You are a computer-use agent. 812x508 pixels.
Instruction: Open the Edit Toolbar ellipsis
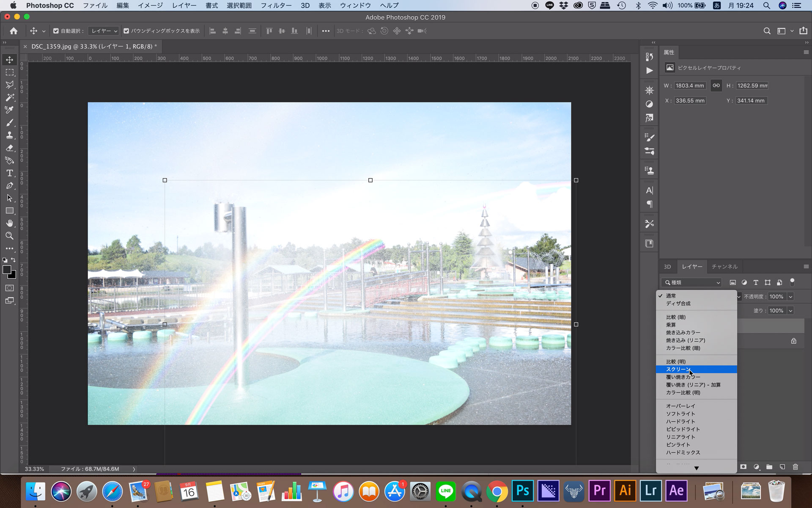tap(10, 248)
